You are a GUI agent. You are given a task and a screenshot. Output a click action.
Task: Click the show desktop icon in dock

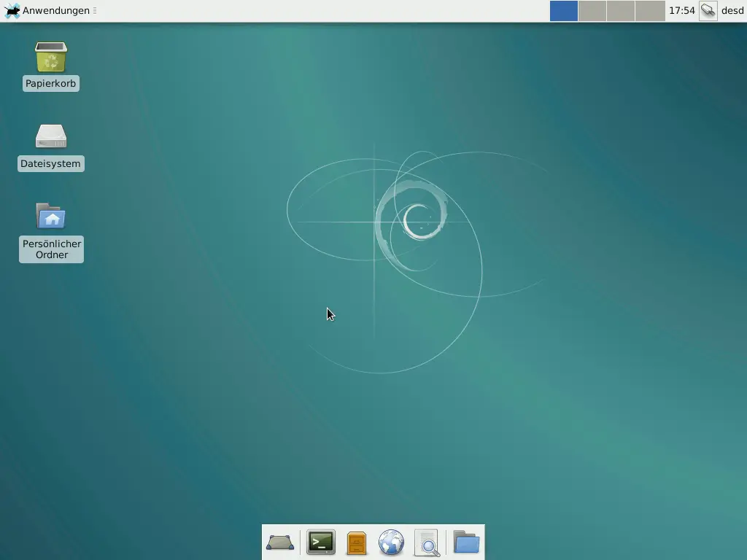(280, 542)
